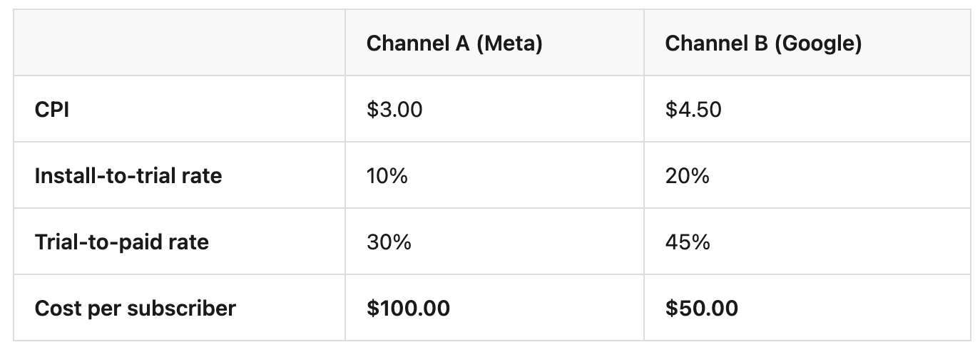Click Google's CPI value of $4.50
Screen dimensions: 980x352
tap(693, 110)
